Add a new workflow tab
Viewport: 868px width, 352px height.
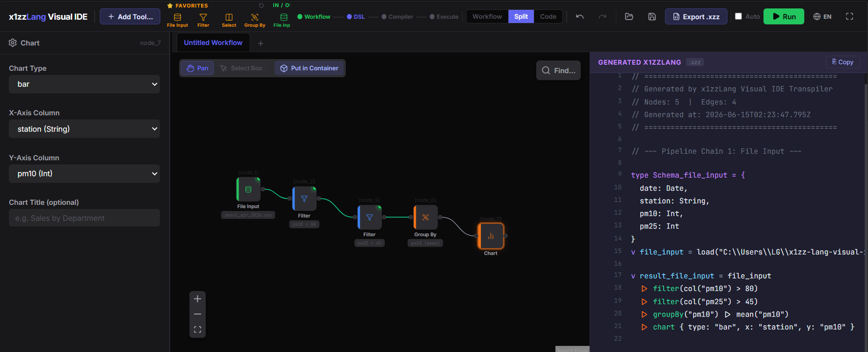click(x=261, y=43)
